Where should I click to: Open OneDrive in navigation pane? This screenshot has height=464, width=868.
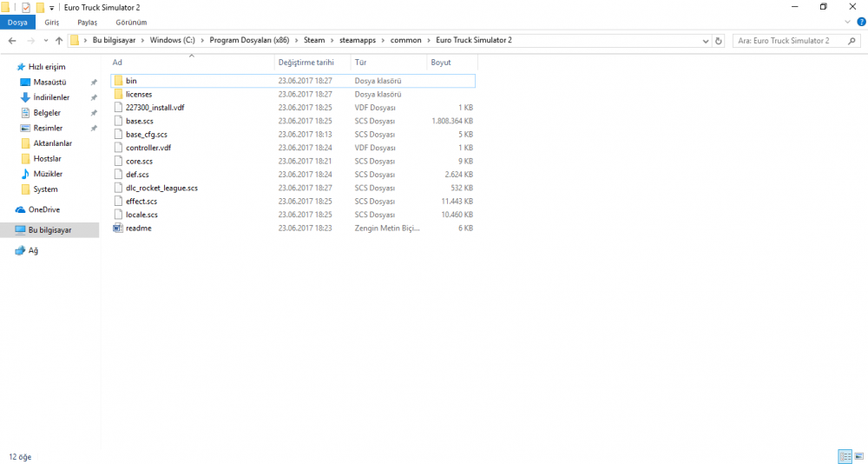(43, 209)
